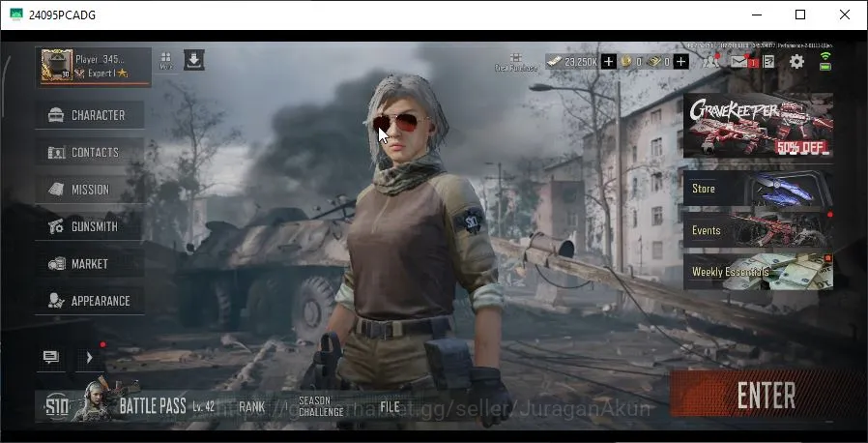This screenshot has height=443, width=868.
Task: Add gold with the second plus button
Action: [681, 62]
